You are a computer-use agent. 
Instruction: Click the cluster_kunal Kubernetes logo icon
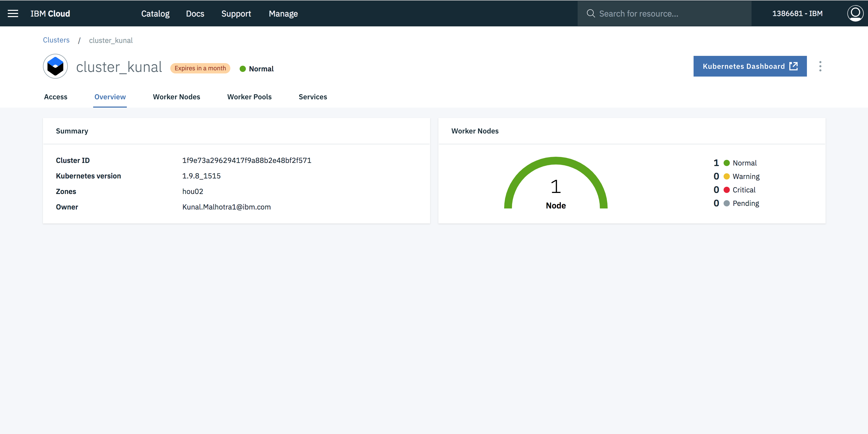pyautogui.click(x=55, y=66)
